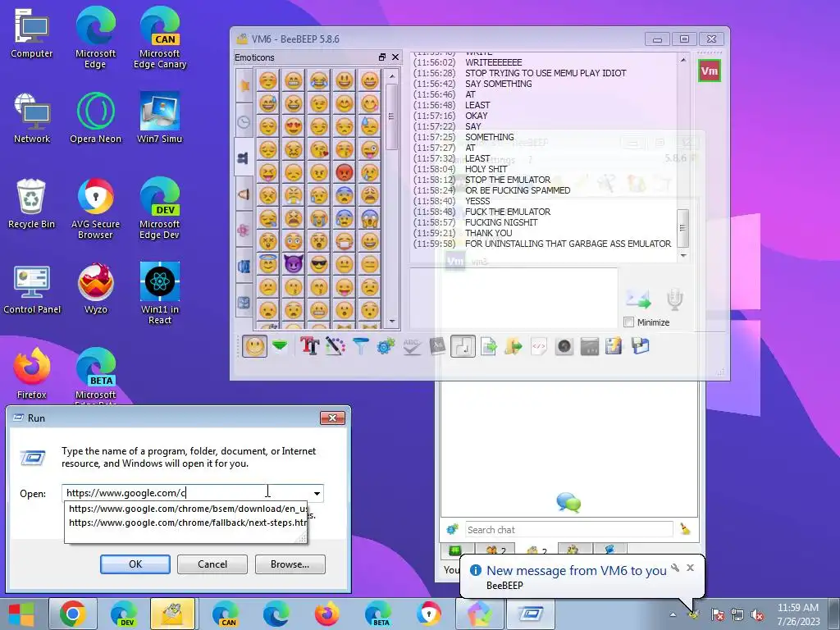This screenshot has height=630, width=840.
Task: Toggle the ABC spell check icon
Action: pos(412,347)
